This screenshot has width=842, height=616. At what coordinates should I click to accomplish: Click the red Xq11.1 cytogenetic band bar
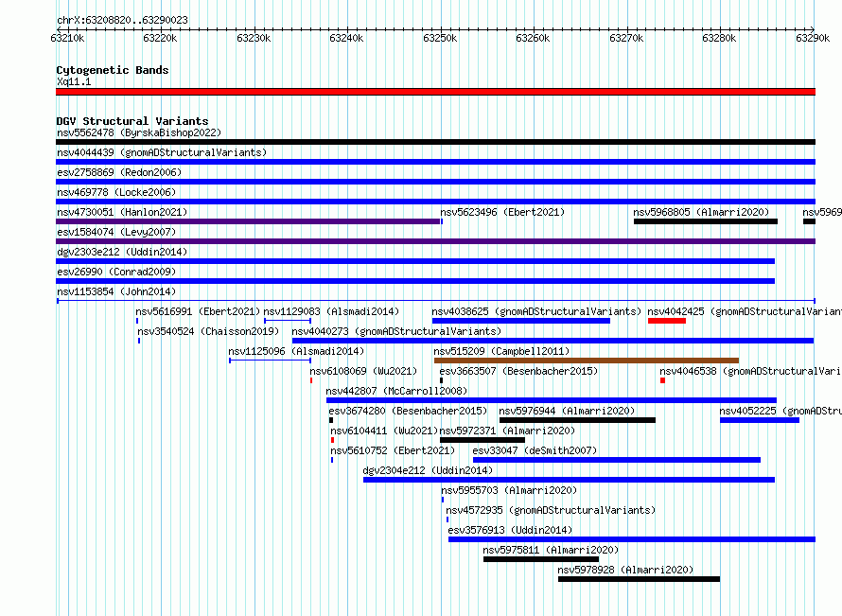[435, 93]
